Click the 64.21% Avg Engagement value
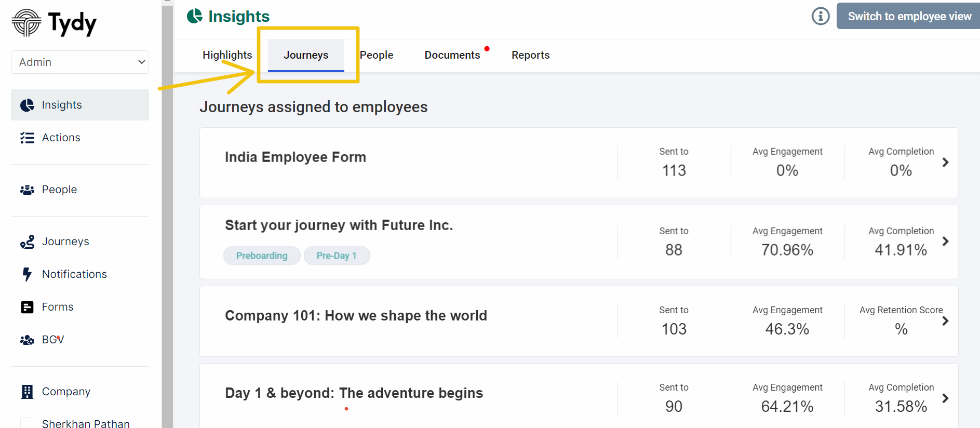Image resolution: width=980 pixels, height=428 pixels. 787,406
